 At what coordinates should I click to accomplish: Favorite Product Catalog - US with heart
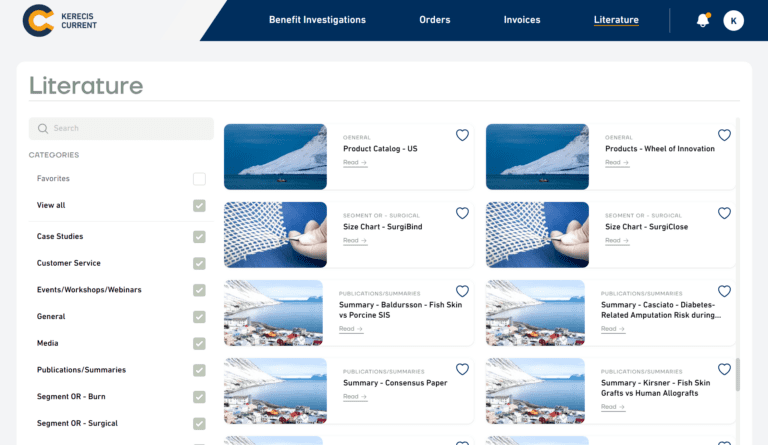462,135
